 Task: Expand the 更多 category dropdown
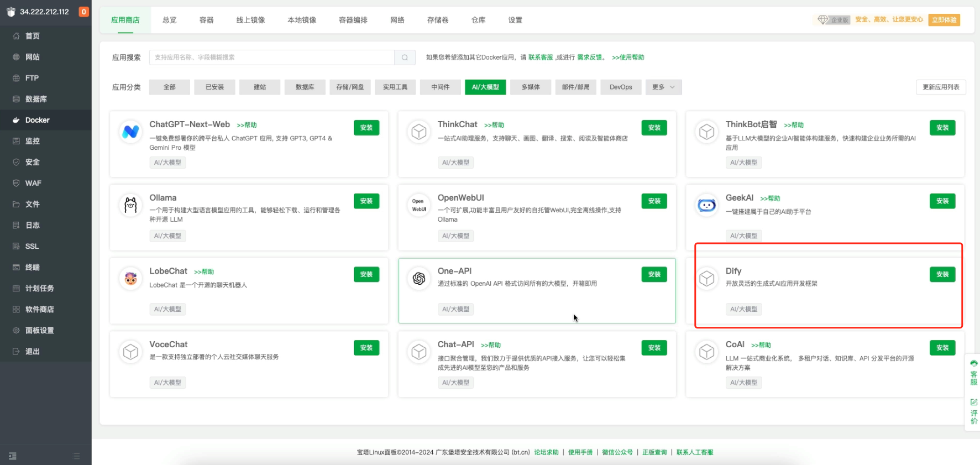pyautogui.click(x=663, y=87)
